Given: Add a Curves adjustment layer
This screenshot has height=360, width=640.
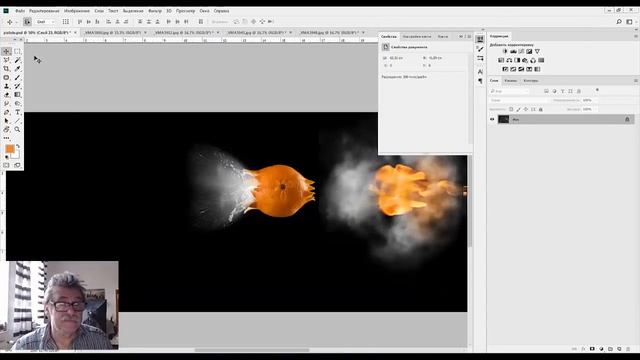Looking at the screenshot, I should [x=521, y=51].
